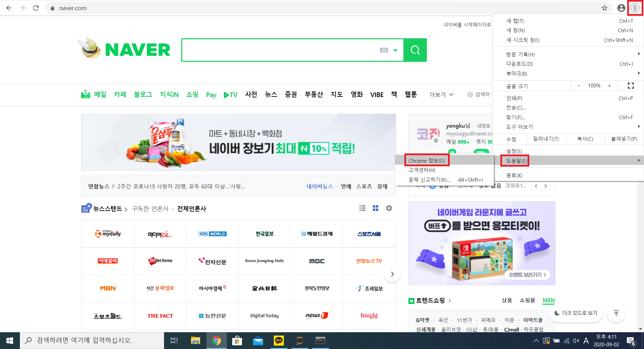The height and width of the screenshot is (349, 644).
Task: Click 복사(C) in edit row
Action: (585, 139)
